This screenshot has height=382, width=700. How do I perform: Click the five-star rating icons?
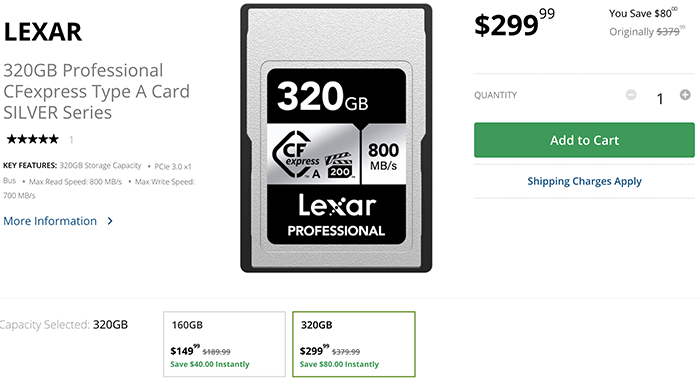[32, 139]
